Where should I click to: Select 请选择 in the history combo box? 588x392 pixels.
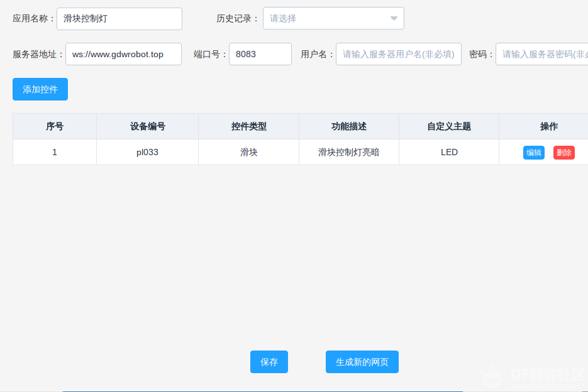pyautogui.click(x=314, y=18)
